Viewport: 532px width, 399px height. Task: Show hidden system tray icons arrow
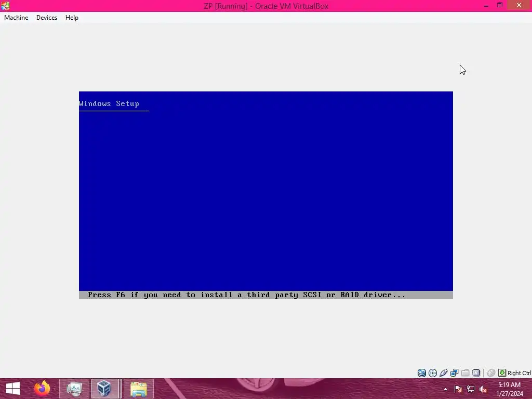(x=445, y=389)
